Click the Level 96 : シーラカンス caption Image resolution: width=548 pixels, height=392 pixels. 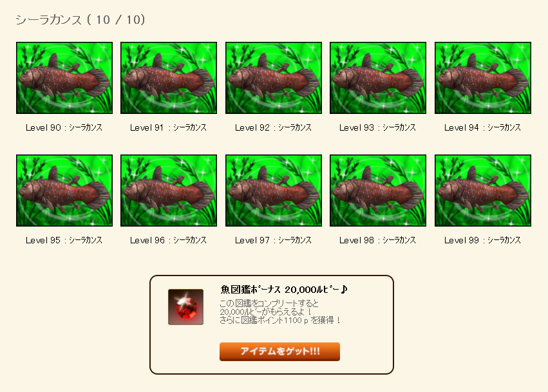coord(169,240)
